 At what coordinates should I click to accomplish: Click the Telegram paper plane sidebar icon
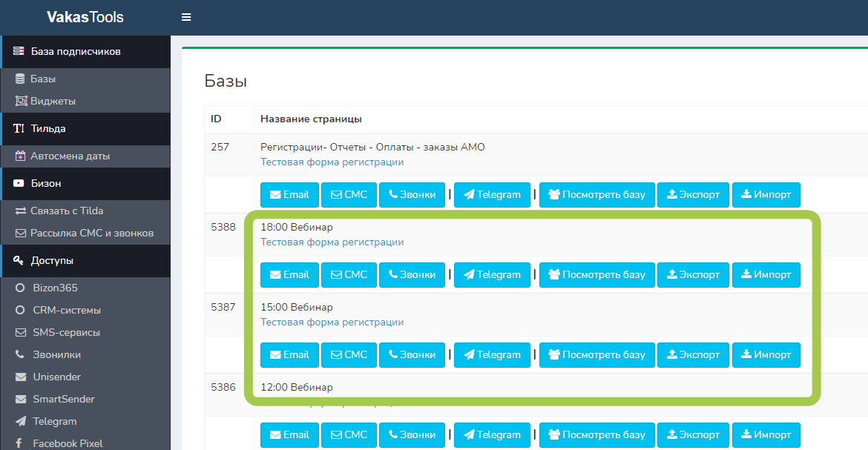point(20,421)
